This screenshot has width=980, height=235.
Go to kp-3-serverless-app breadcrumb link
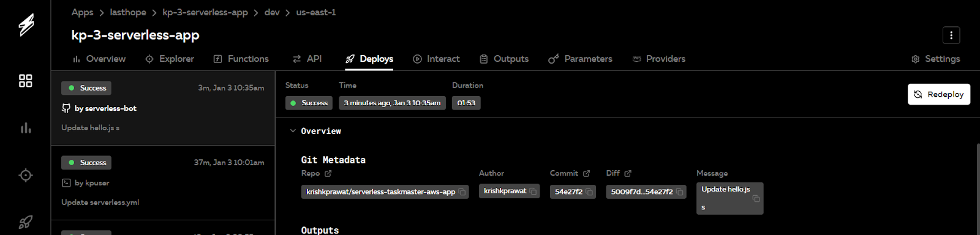coord(205,12)
